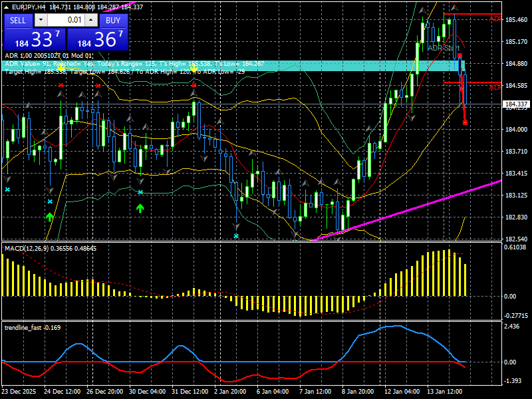Decrease trade volume with the down arrow
Screen dimensions: 532x399
[41, 20]
